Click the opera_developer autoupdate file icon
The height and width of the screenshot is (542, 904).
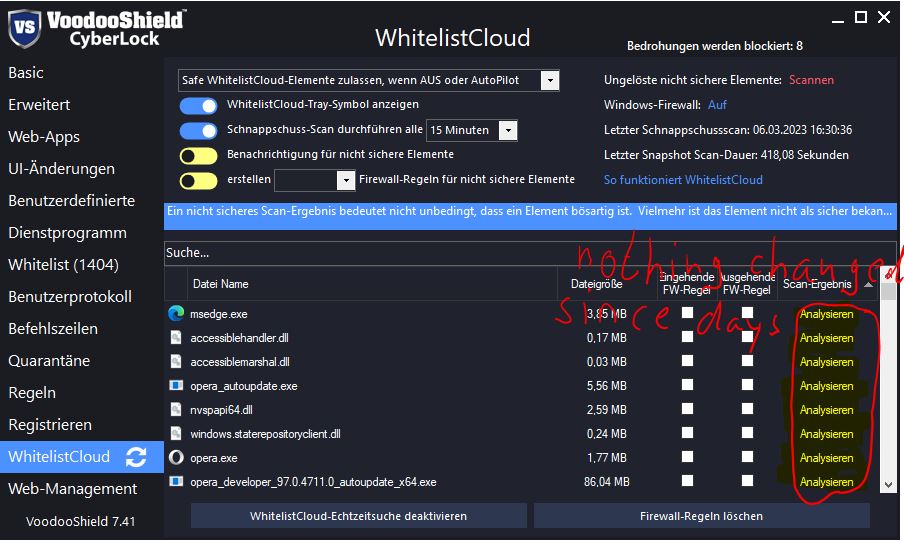pos(176,481)
